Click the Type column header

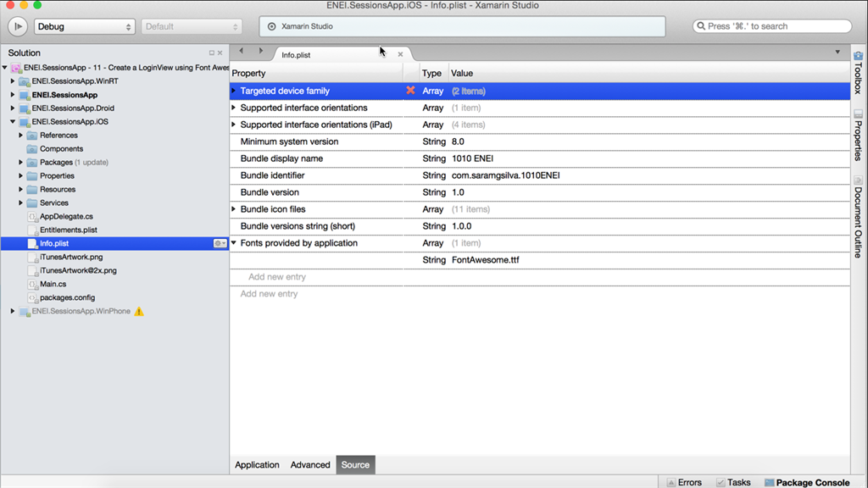[x=431, y=73]
